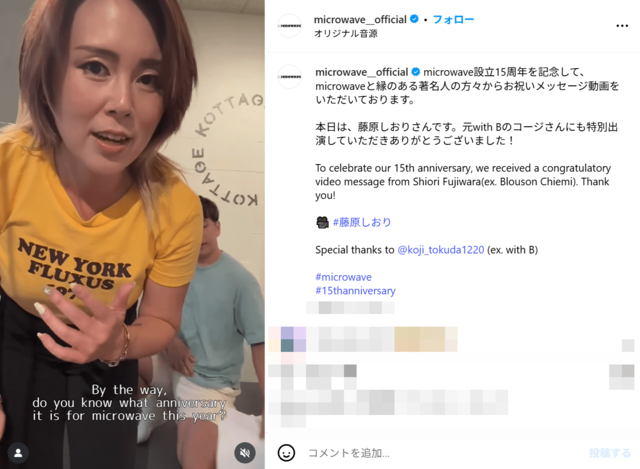Open the #microwave hashtag
The image size is (640, 469).
tap(343, 277)
